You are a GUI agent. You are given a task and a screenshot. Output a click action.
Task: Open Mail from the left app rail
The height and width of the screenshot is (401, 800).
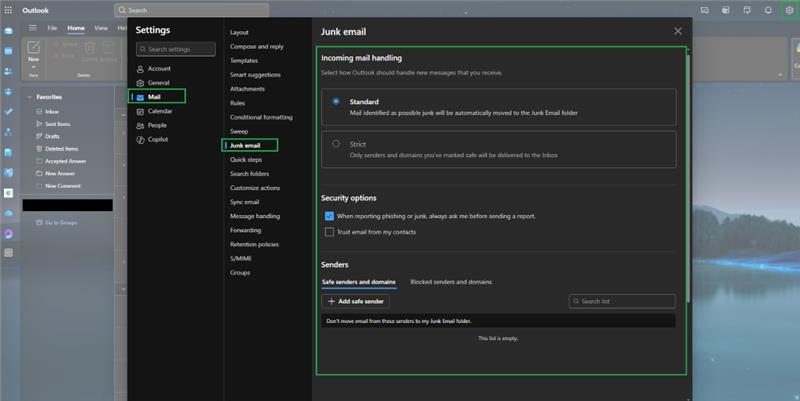[x=8, y=32]
